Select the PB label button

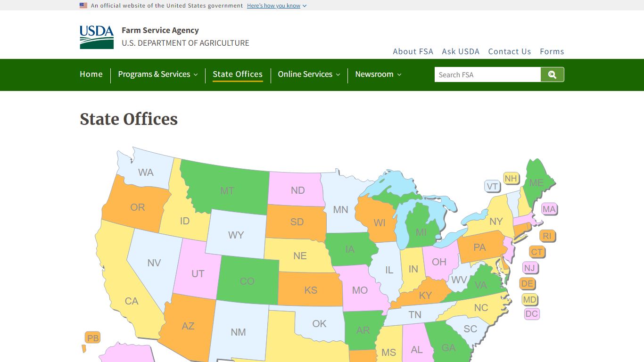point(93,338)
